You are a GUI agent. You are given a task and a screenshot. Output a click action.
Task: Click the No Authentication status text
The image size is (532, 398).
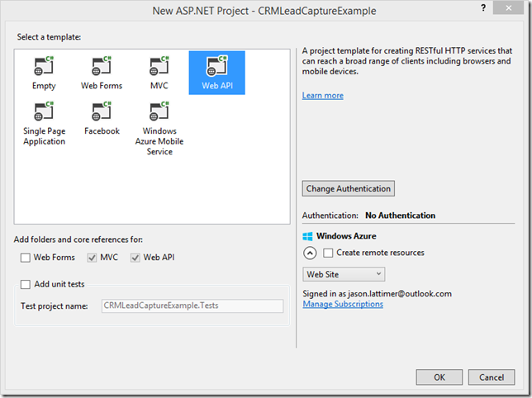[x=401, y=216]
